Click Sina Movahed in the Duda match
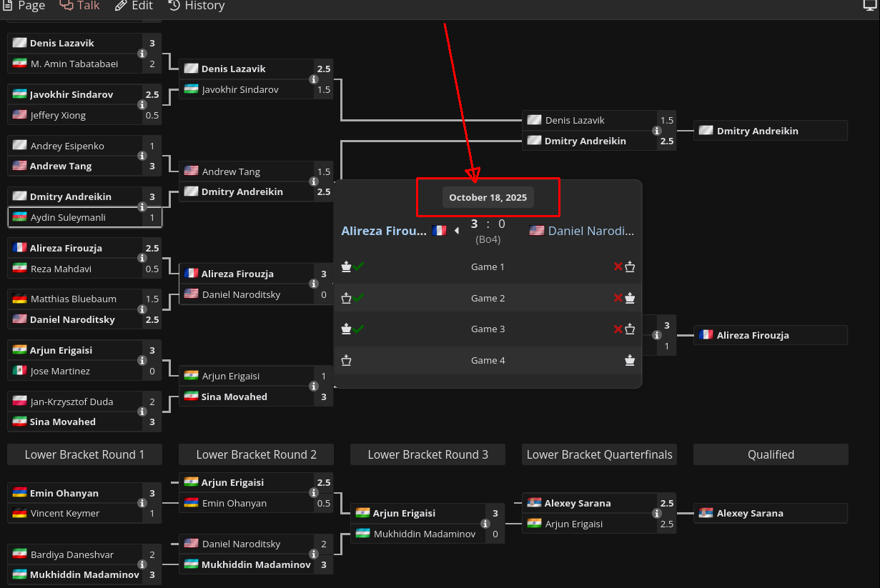 click(x=63, y=422)
